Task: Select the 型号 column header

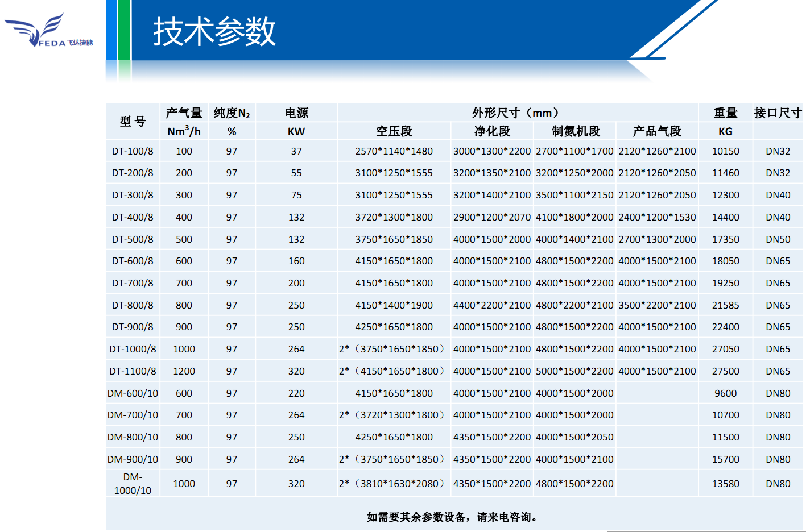Action: click(133, 121)
